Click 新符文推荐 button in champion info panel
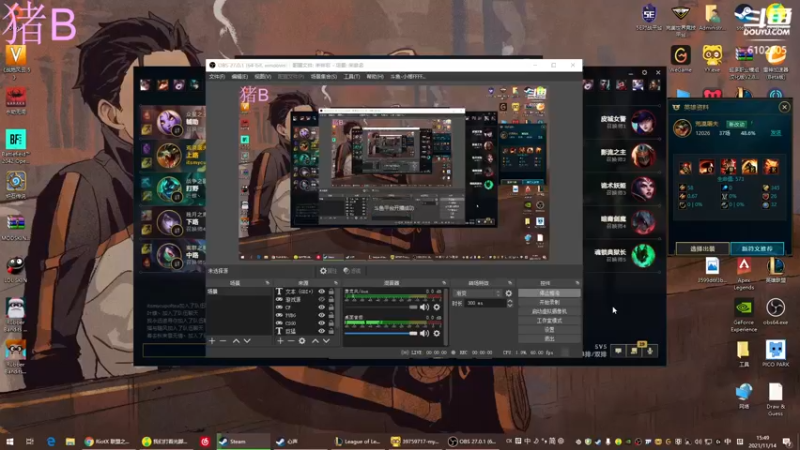Screen dimensions: 800x450 (x=757, y=248)
